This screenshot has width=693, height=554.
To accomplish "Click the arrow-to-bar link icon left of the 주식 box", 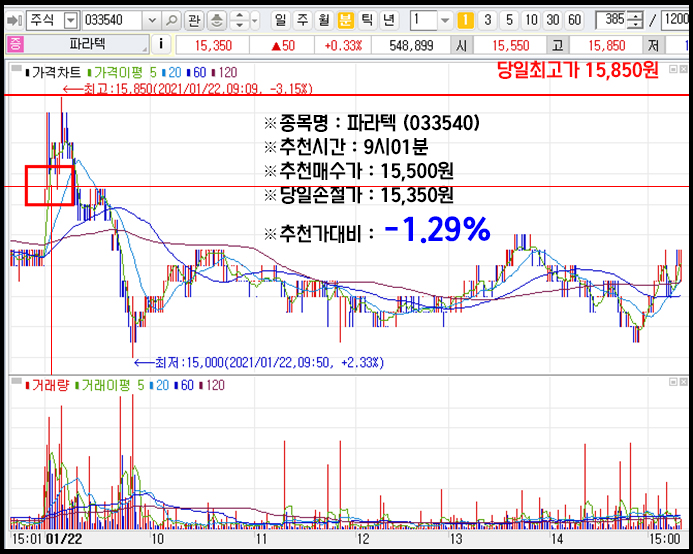I will [15, 20].
